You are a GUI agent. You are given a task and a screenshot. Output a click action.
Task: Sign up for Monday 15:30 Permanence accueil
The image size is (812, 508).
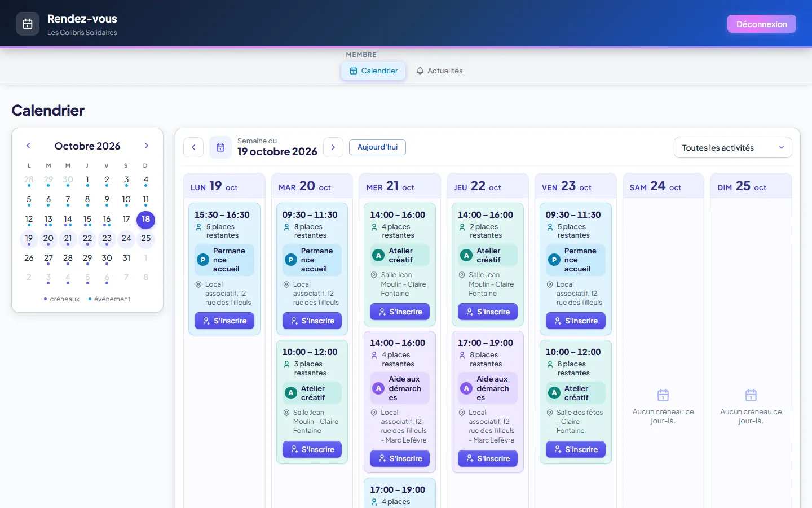(x=224, y=321)
